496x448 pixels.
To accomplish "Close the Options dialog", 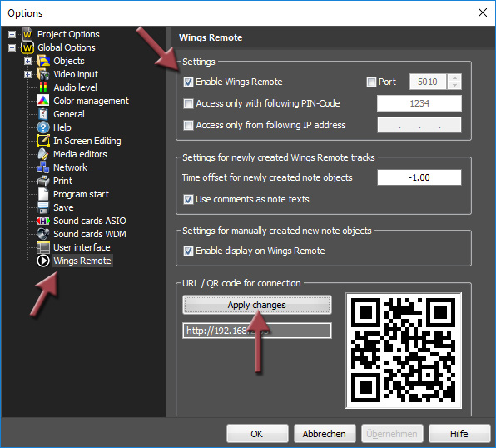I will (483, 13).
